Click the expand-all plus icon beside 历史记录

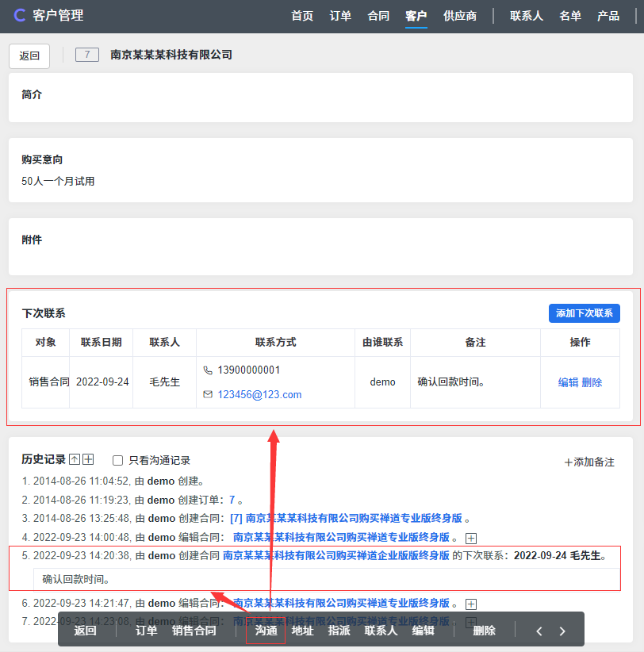[89, 459]
